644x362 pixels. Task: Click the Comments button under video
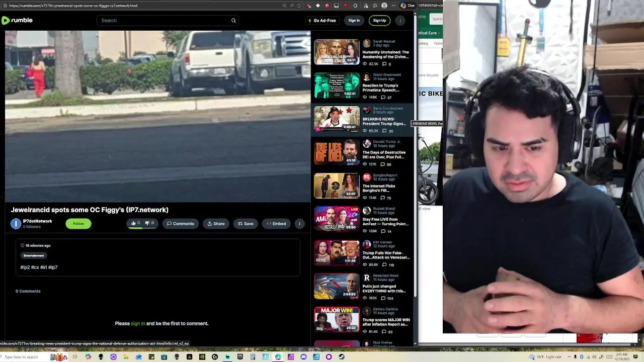181,224
